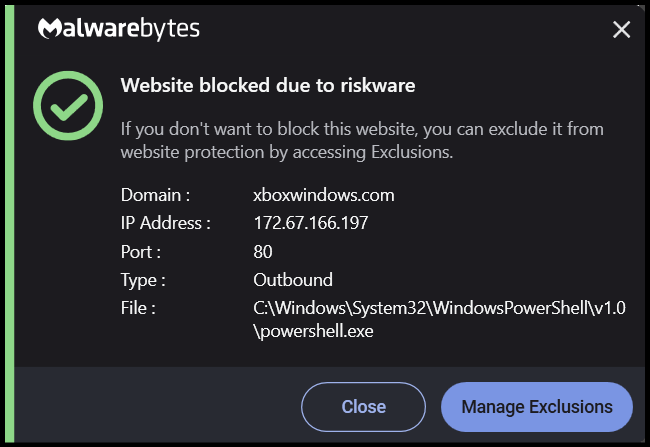Click the port value 80
Viewport: 650px width, 447px height.
(263, 251)
